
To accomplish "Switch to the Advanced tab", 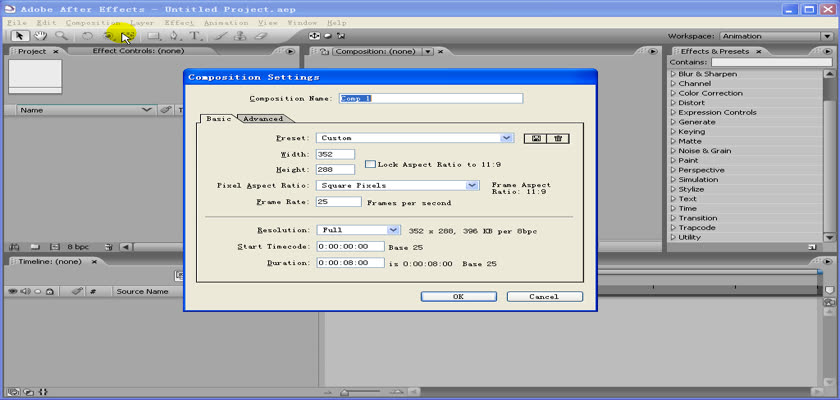I will click(263, 119).
